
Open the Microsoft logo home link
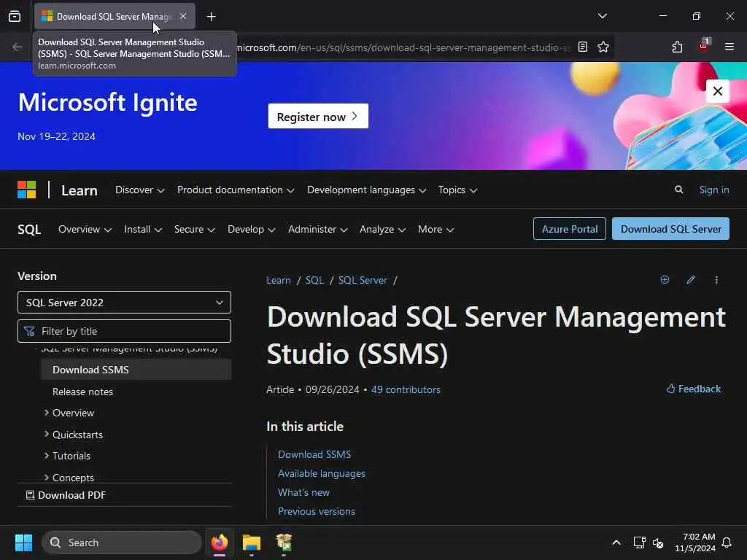(x=27, y=190)
